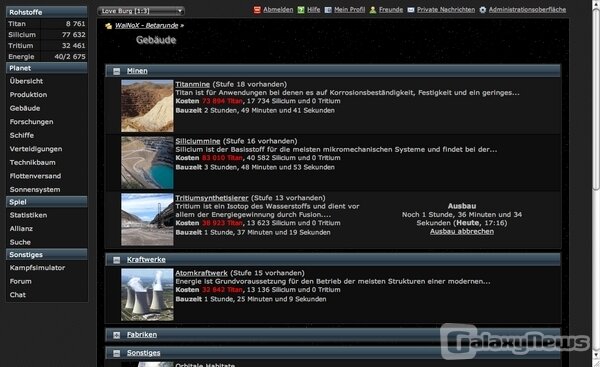Open Forum in the sidebar

click(x=21, y=281)
